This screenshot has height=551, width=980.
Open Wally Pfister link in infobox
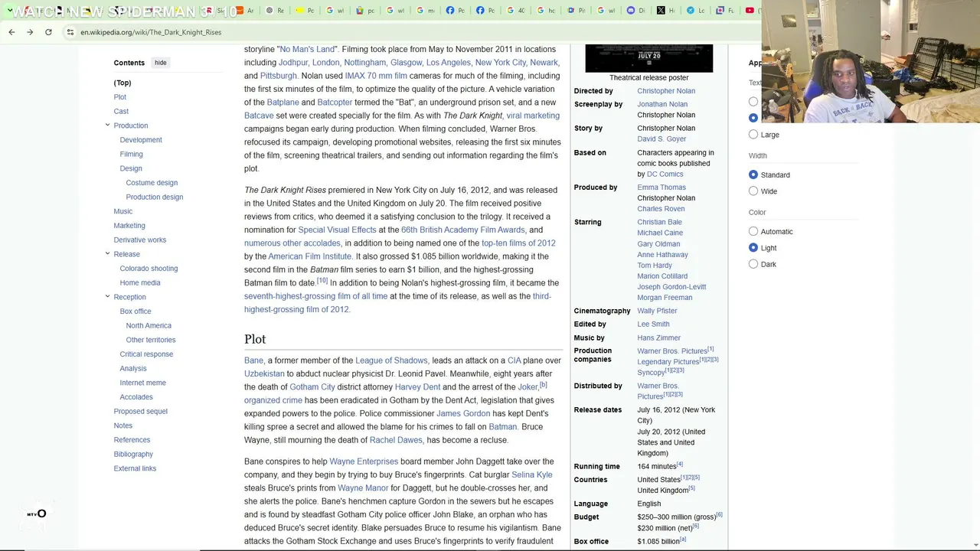[657, 311]
